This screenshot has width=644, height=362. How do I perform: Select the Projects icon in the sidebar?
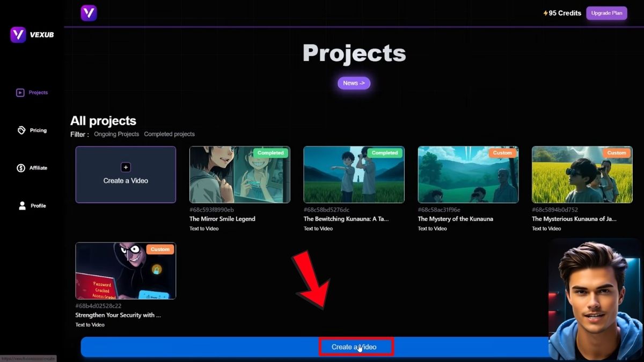[x=19, y=92]
